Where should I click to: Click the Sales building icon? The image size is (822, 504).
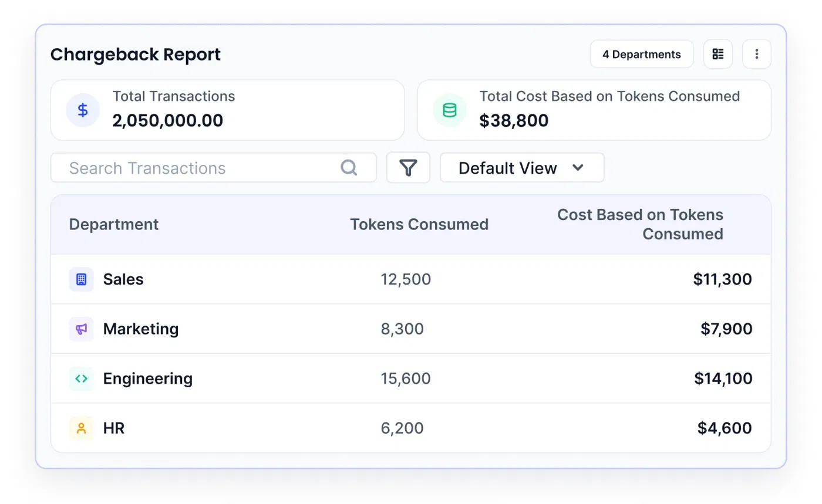(x=81, y=279)
